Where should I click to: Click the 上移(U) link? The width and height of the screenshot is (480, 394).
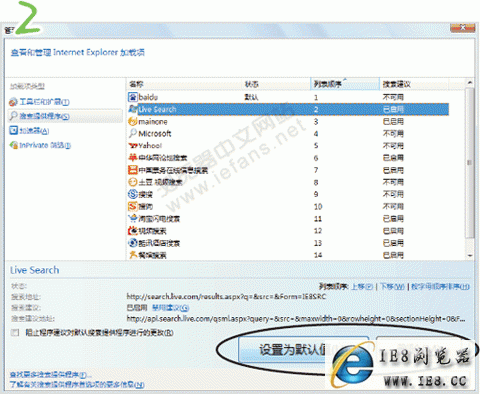click(x=362, y=286)
